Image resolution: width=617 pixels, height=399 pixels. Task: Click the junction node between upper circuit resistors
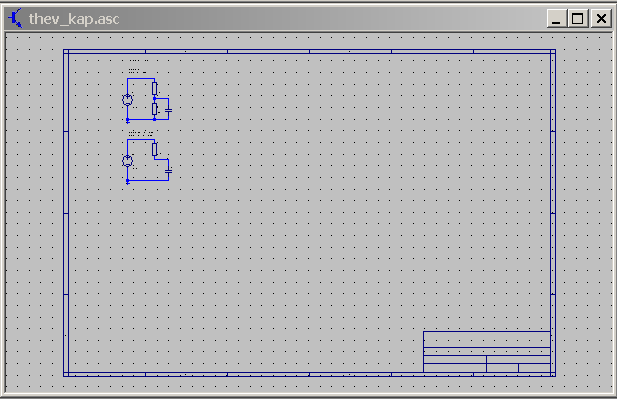(155, 98)
